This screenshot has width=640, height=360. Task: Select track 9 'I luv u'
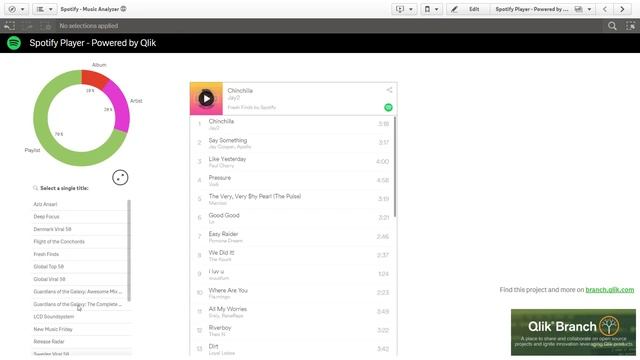pyautogui.click(x=292, y=274)
